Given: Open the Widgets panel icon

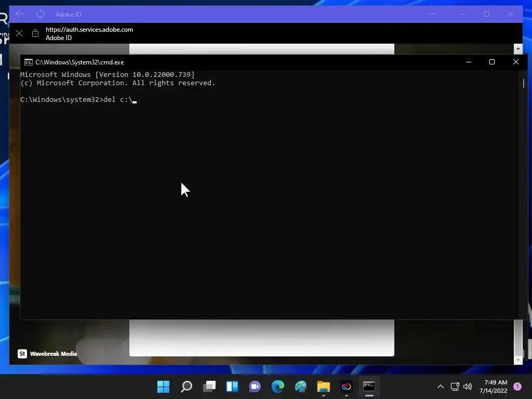Looking at the screenshot, I should tap(232, 387).
